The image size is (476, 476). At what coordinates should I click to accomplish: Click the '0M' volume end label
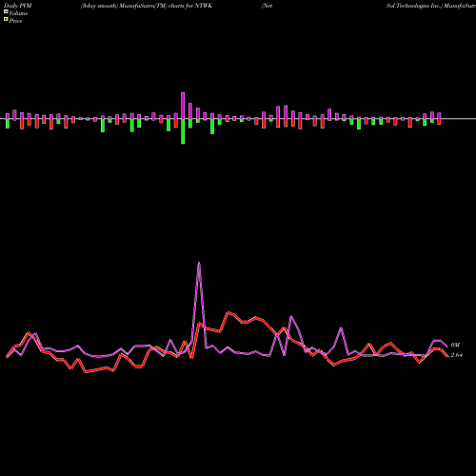coord(455,345)
